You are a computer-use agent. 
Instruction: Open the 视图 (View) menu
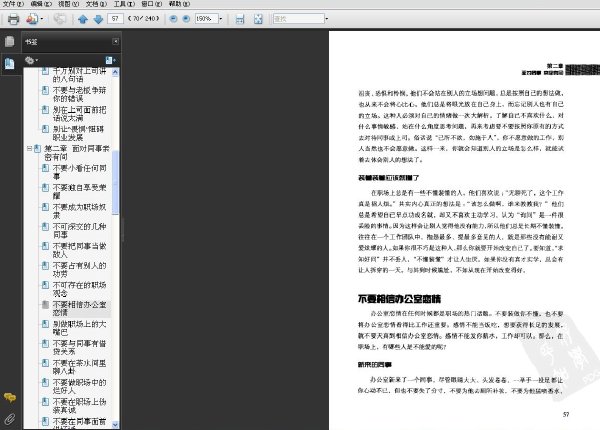68,4
